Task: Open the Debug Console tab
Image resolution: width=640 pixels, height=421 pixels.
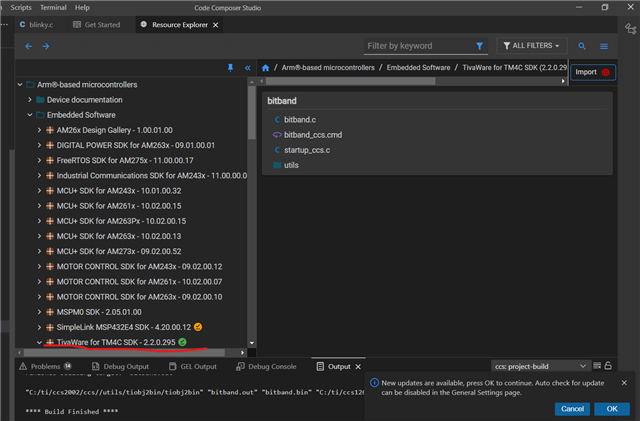Action: point(267,366)
